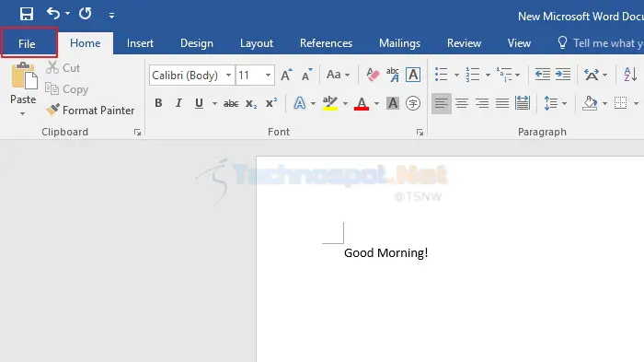Viewport: 644px width, 362px height.
Task: Open the Layout tab
Action: pyautogui.click(x=257, y=43)
